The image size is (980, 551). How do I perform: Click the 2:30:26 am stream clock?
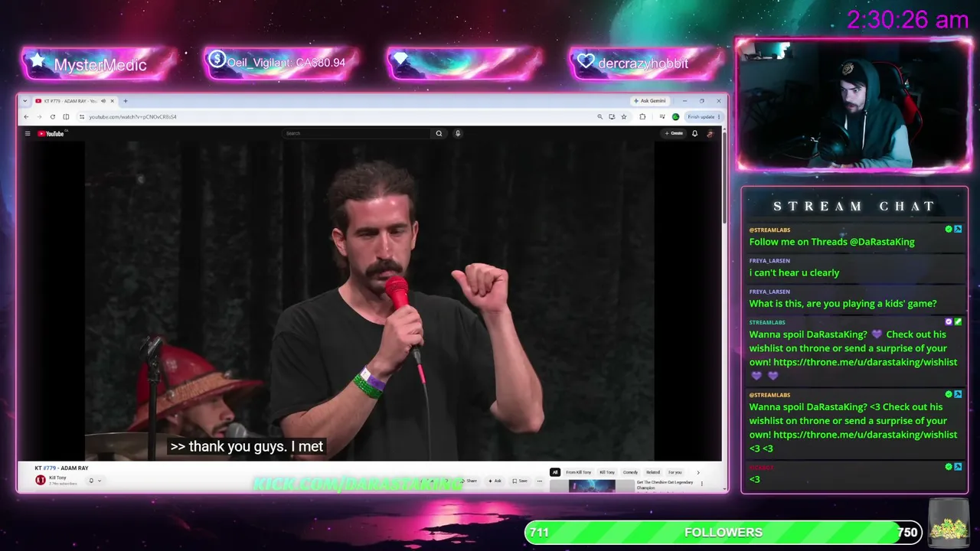[907, 20]
